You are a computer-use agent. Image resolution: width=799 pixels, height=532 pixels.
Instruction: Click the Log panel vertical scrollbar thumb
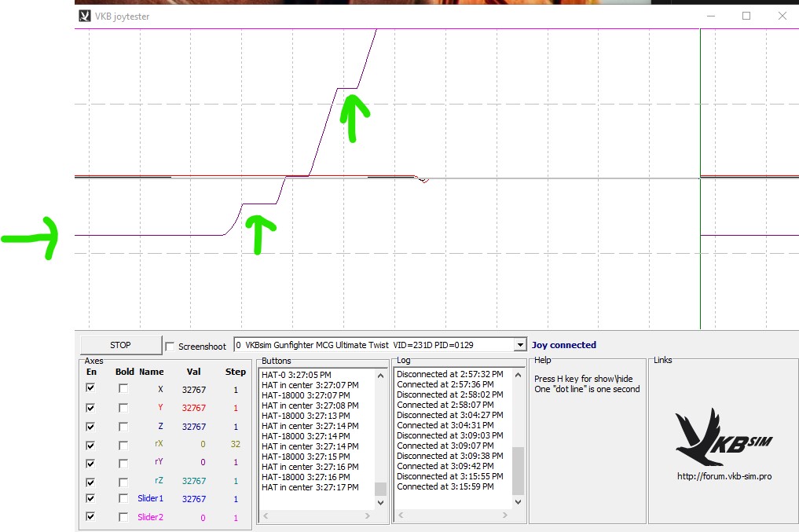pyautogui.click(x=519, y=471)
